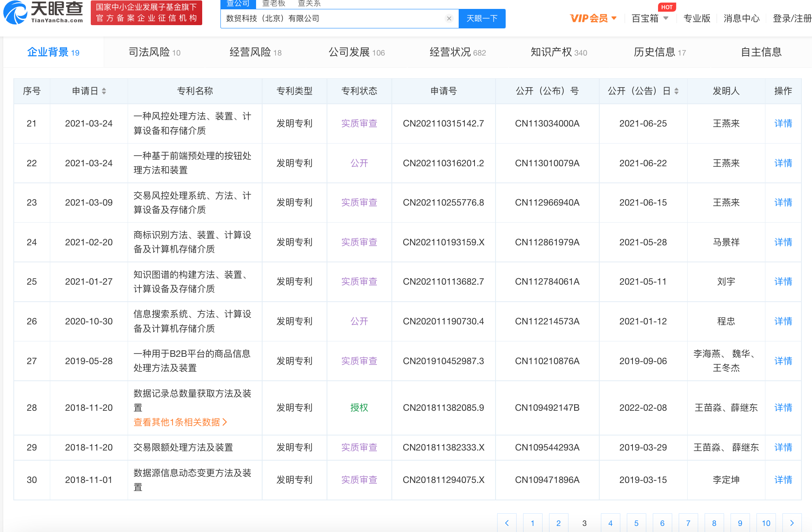This screenshot has width=812, height=532.
Task: Clear the search box with X icon
Action: click(449, 19)
